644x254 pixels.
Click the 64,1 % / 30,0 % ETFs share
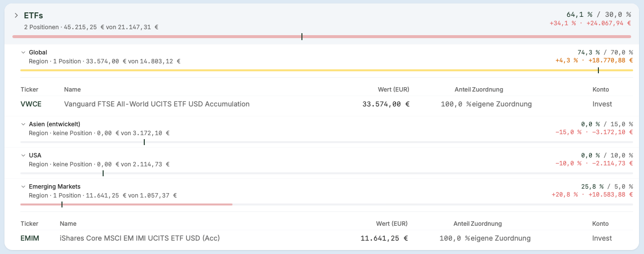pos(598,15)
